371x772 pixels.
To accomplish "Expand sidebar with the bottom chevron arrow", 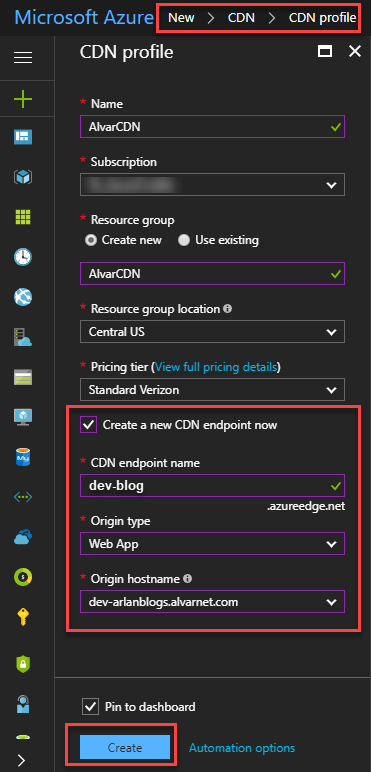I will 22,760.
